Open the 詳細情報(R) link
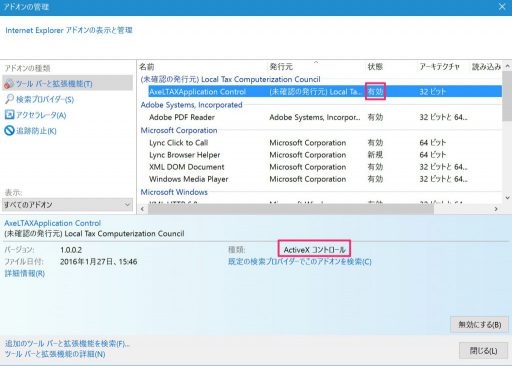This screenshot has height=366, width=512. [x=25, y=273]
